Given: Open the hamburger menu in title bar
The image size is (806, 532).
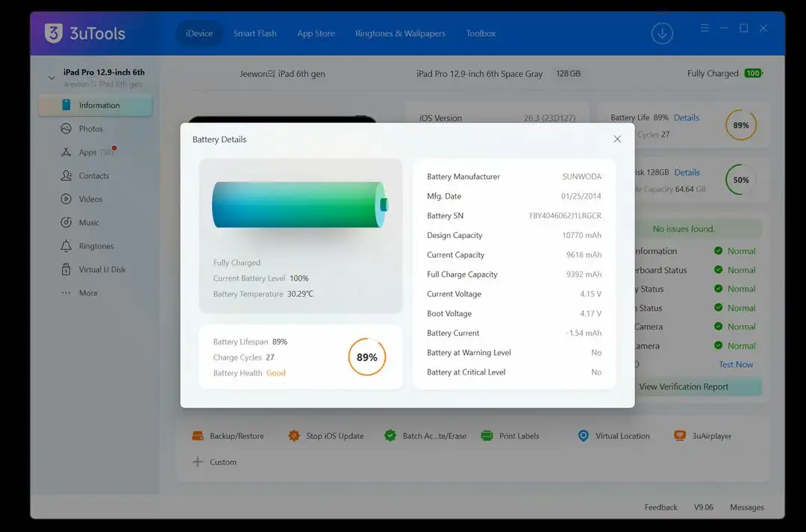Looking at the screenshot, I should click(x=705, y=28).
